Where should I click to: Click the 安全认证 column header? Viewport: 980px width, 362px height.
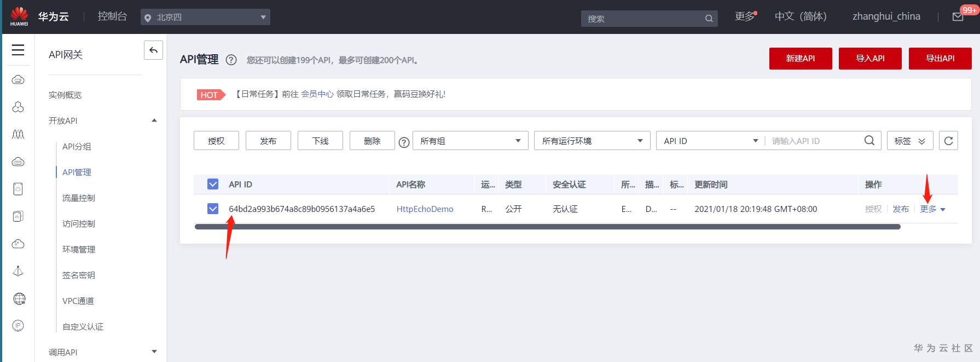(569, 185)
